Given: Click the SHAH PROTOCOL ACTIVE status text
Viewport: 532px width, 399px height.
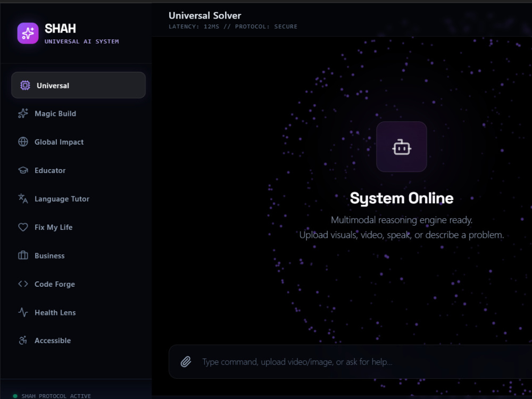Looking at the screenshot, I should pos(56,396).
